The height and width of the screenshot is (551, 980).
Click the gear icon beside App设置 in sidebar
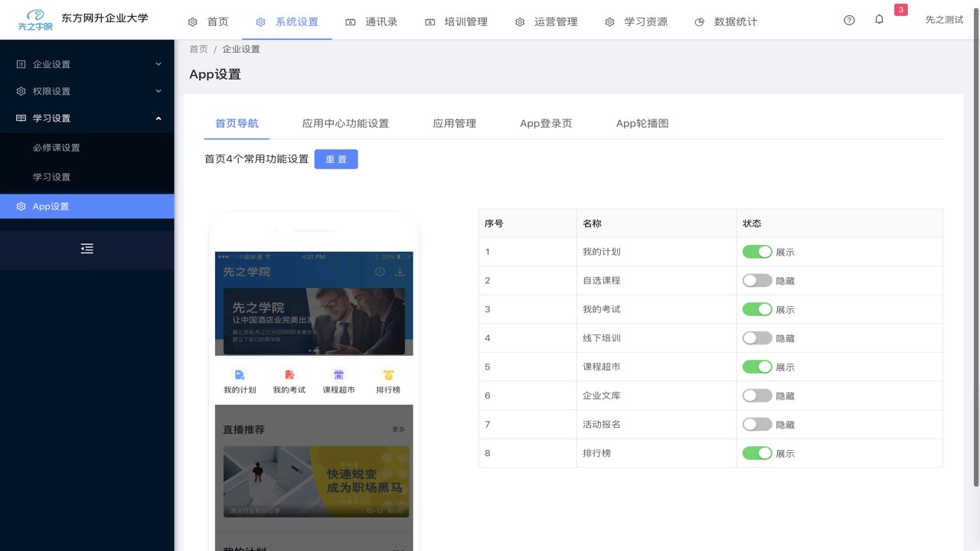coord(21,207)
